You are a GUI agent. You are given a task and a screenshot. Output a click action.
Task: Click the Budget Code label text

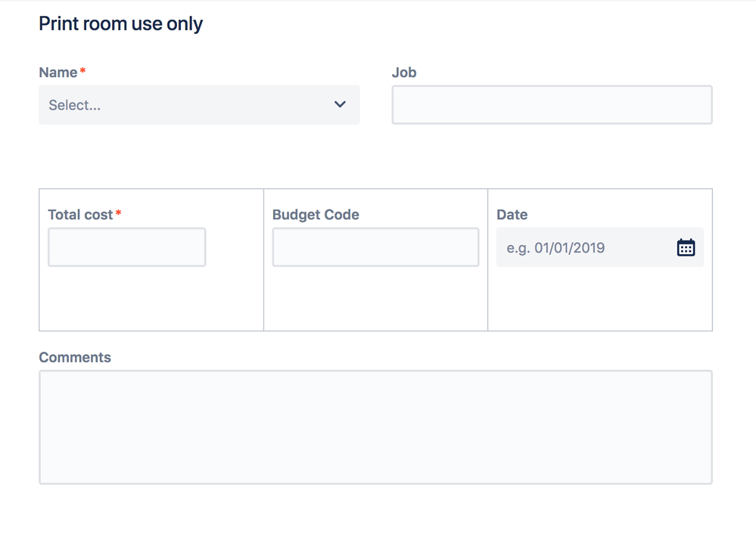coord(316,215)
